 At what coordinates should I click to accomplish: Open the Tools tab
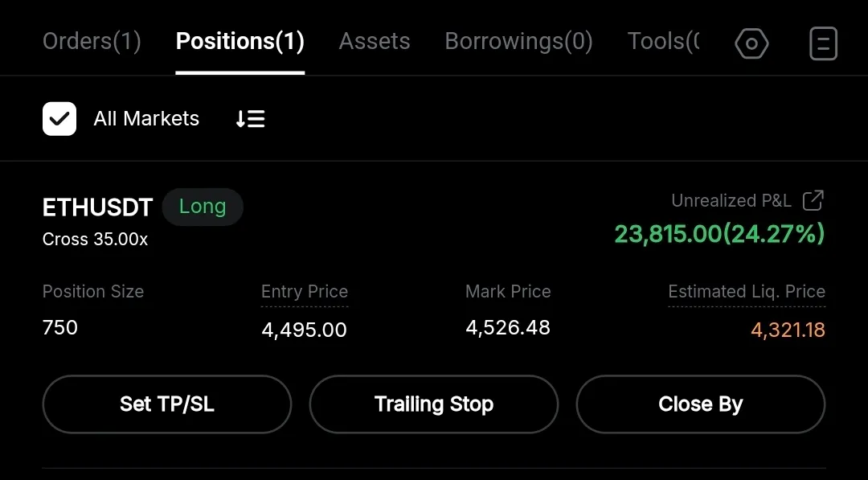663,42
